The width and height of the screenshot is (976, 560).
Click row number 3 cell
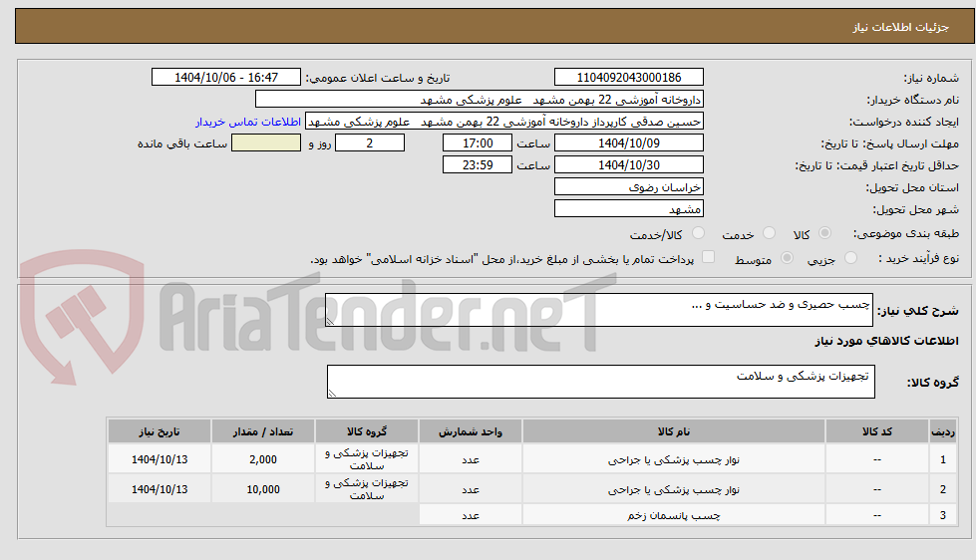(943, 515)
